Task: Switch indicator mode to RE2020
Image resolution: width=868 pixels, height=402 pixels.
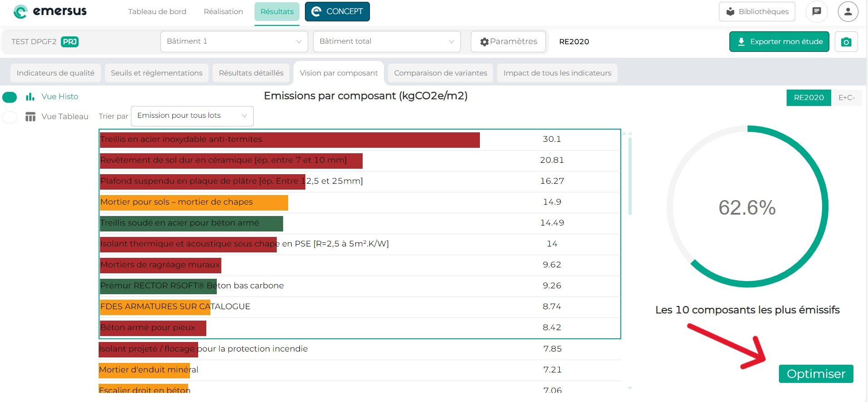Action: [809, 98]
